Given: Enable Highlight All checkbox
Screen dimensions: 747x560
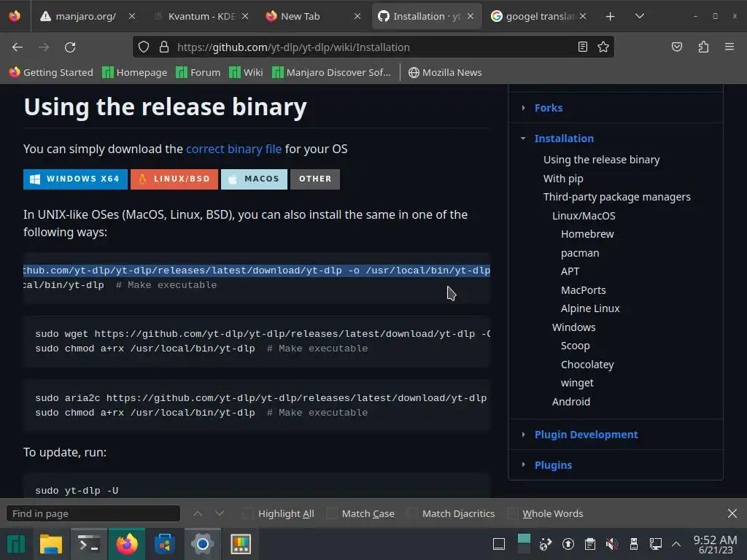Looking at the screenshot, I should pos(248,513).
